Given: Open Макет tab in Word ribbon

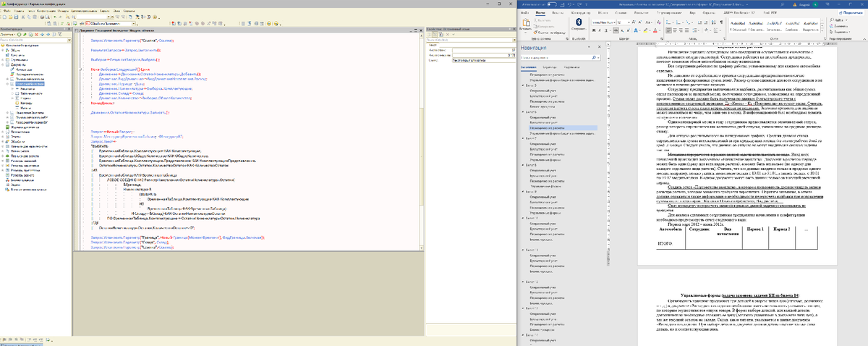Looking at the screenshot, I should click(x=603, y=13).
